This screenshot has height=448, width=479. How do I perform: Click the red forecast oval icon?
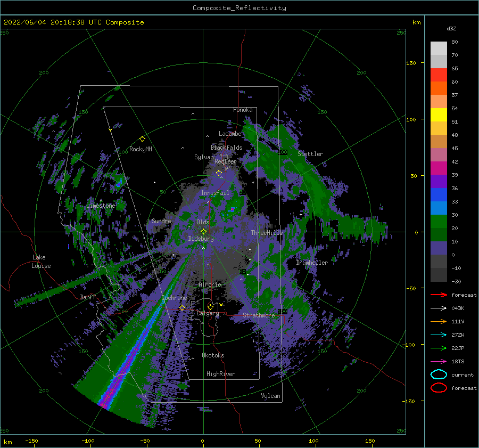pyautogui.click(x=439, y=388)
